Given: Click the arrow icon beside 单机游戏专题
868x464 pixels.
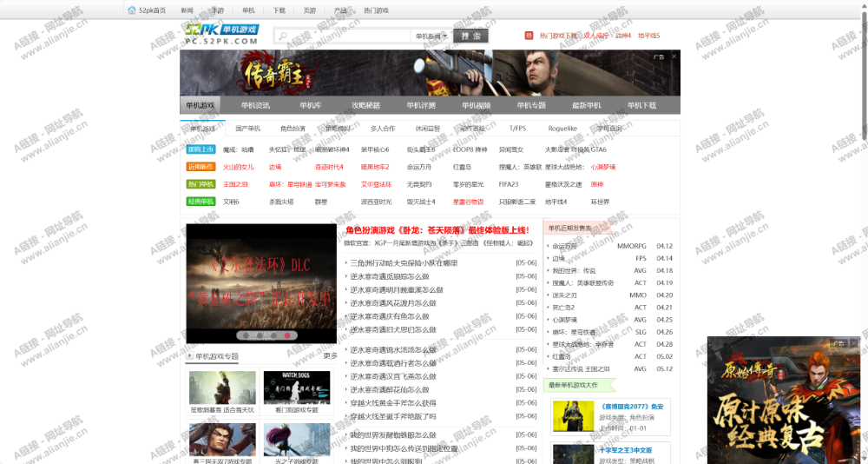Looking at the screenshot, I should (x=189, y=355).
